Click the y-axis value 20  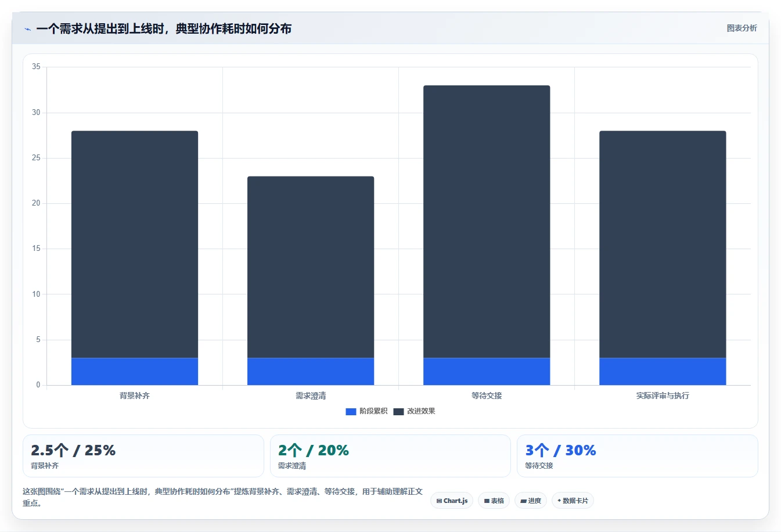[x=36, y=203]
